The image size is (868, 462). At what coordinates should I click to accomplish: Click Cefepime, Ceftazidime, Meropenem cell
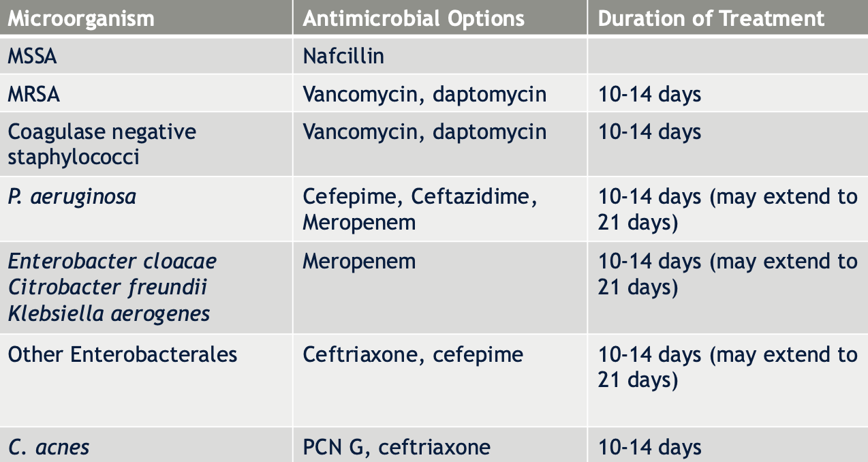[x=440, y=209]
